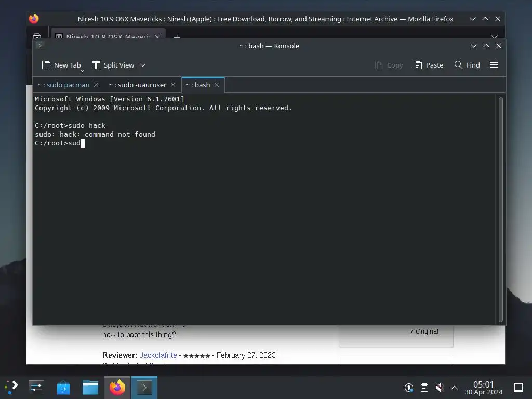
Task: Click the Konsole window icon in the title bar
Action: [39, 45]
